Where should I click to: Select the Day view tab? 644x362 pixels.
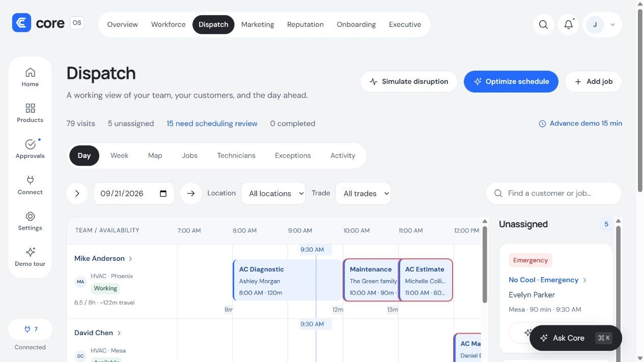[84, 156]
